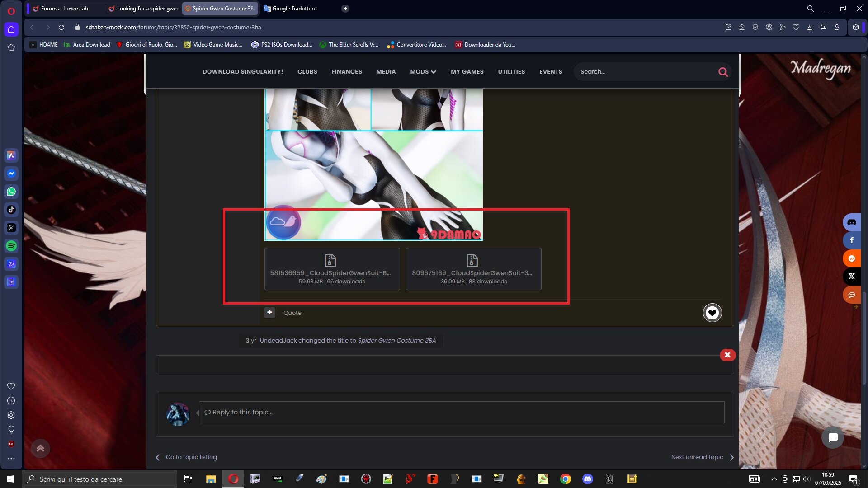This screenshot has width=868, height=488.
Task: Click the site search magnifier icon
Action: 723,72
